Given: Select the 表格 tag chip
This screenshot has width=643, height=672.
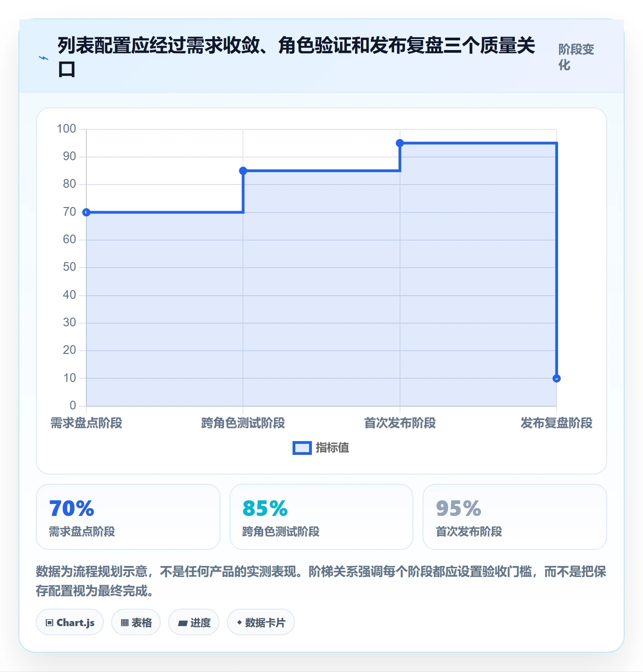Looking at the screenshot, I should (136, 622).
